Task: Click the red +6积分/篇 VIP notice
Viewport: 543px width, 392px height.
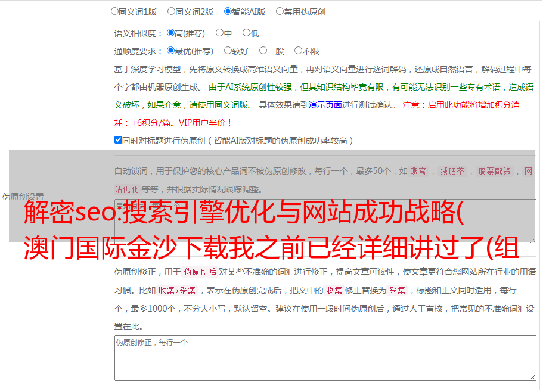Action: (x=173, y=123)
